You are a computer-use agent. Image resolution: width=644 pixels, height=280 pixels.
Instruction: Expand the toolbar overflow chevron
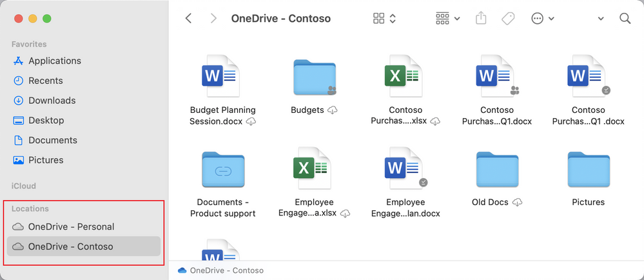pos(601,19)
